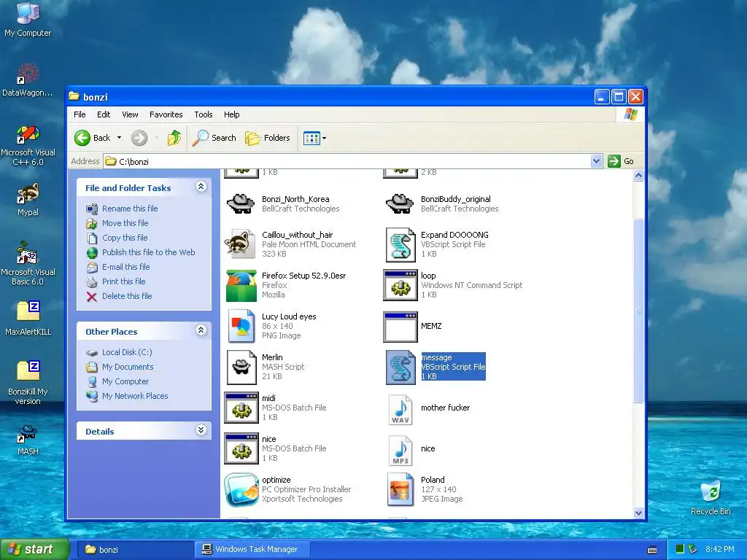This screenshot has width=747, height=560.
Task: Switch to Windows Task Manager taskbar button
Action: tap(252, 550)
